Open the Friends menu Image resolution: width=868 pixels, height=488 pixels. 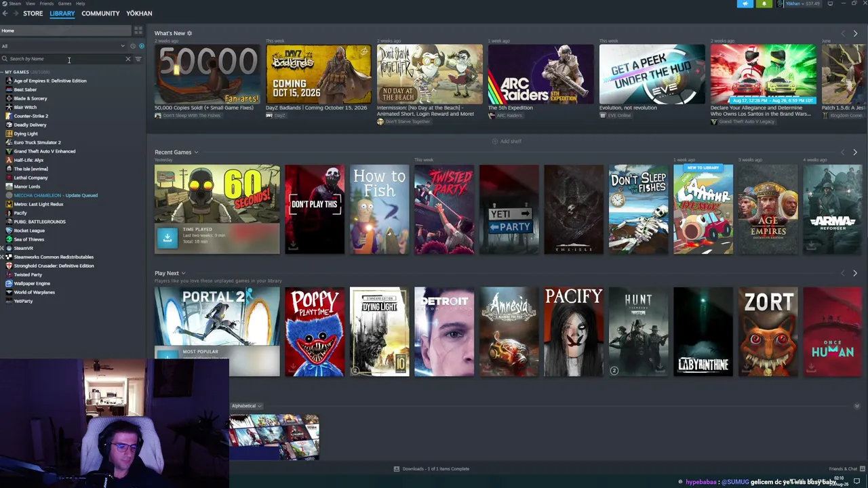pos(47,3)
